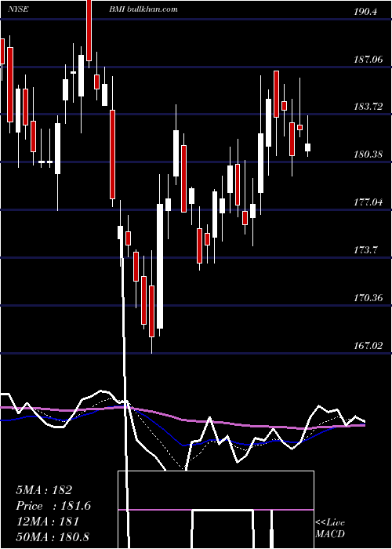This screenshot has height=549, width=392.
Task: Select the 190.4 price axis label
Action: [x=365, y=12]
